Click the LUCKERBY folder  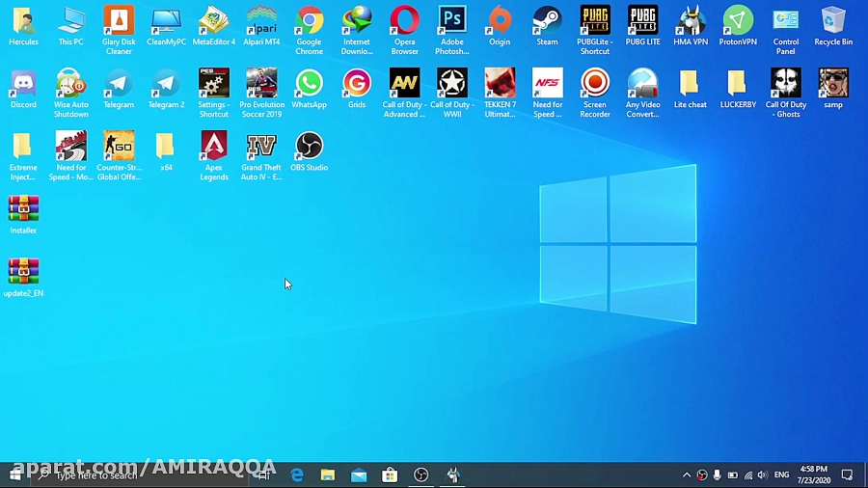(738, 89)
